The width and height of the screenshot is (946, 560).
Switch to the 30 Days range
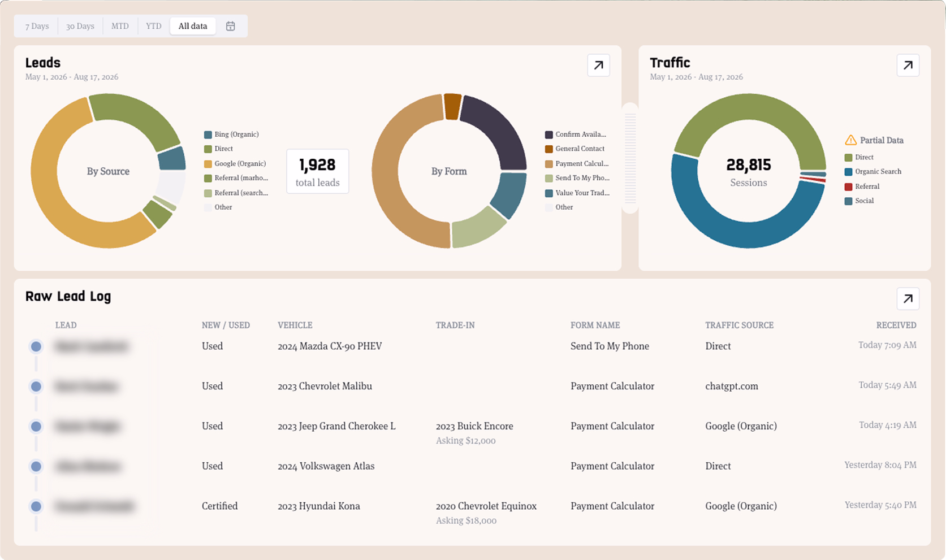point(80,26)
